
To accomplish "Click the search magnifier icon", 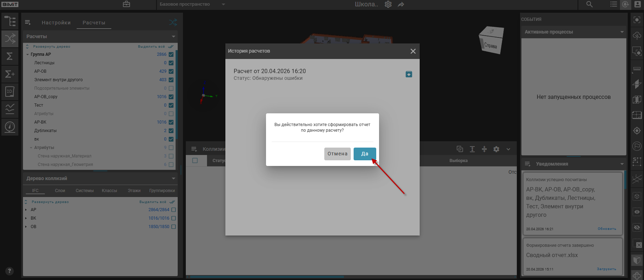I will (x=589, y=4).
